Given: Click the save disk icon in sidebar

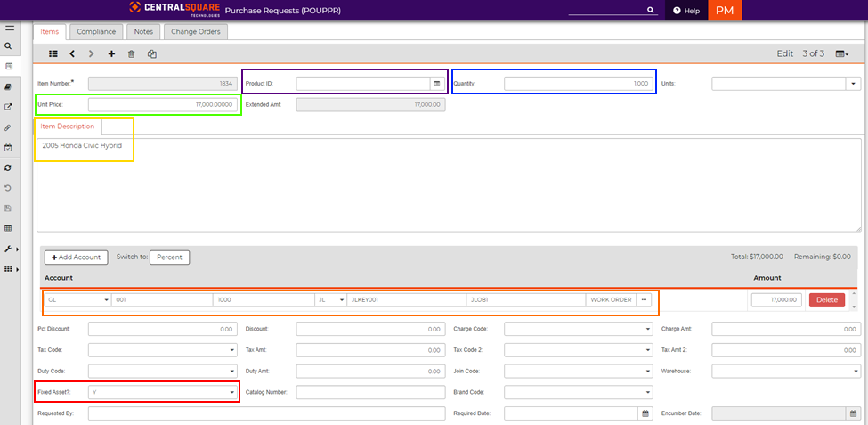Looking at the screenshot, I should click(x=8, y=208).
